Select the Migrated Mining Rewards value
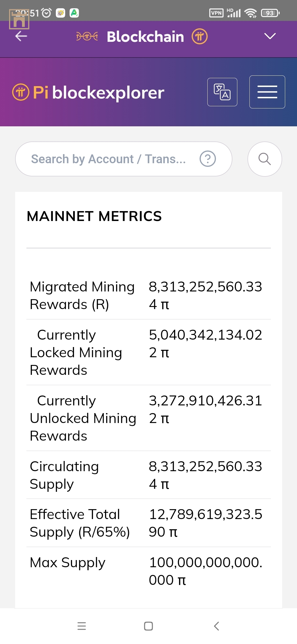Screen dimensions: 297x644 205,295
